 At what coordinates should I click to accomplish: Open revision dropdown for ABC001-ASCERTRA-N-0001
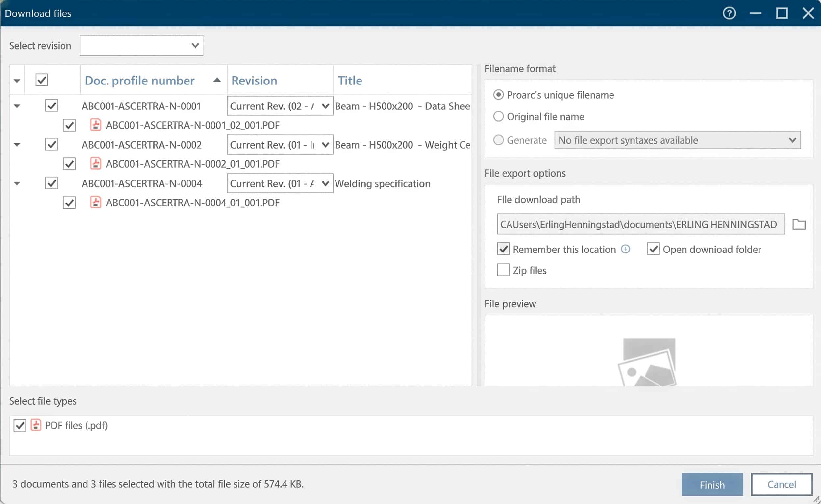click(280, 106)
